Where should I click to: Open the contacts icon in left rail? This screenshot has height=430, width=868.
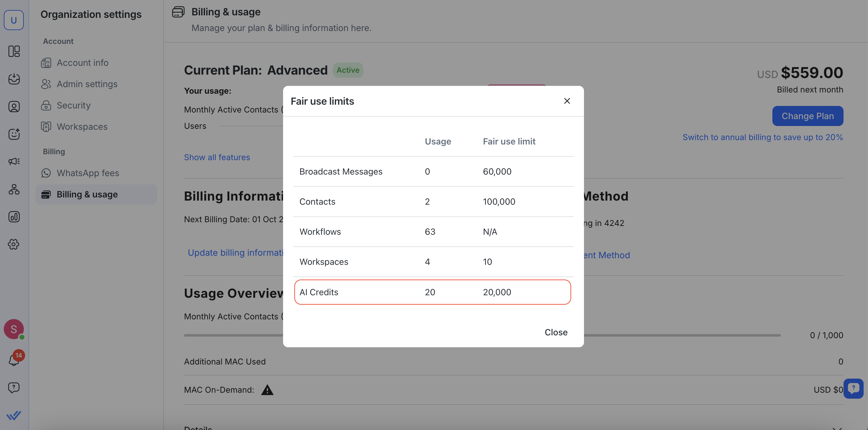point(14,107)
